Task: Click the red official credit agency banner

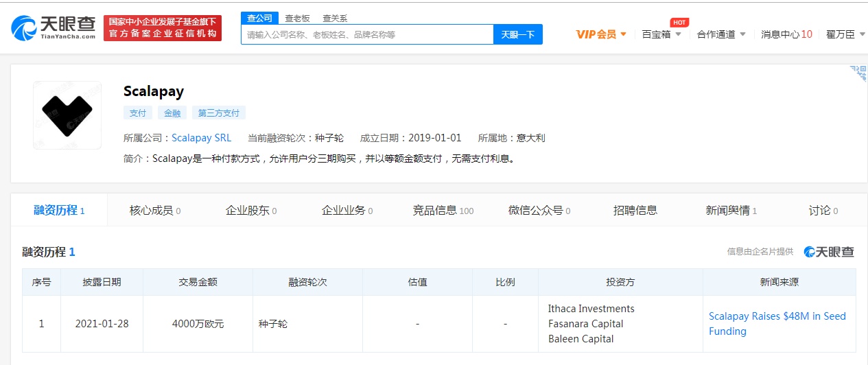Action: pos(163,28)
